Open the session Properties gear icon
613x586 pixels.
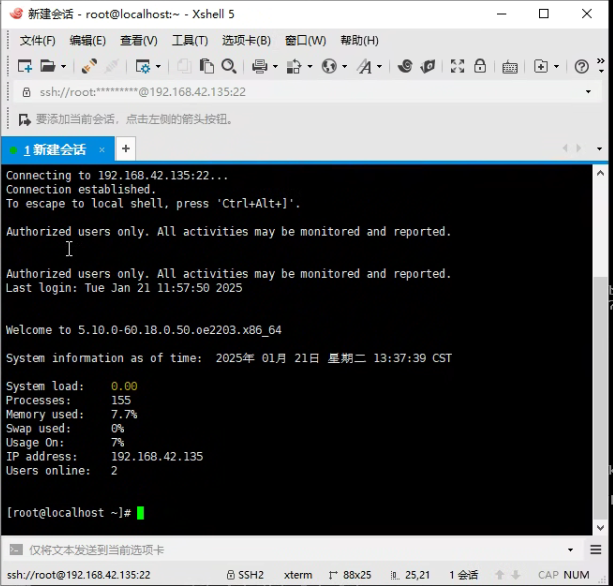(143, 66)
